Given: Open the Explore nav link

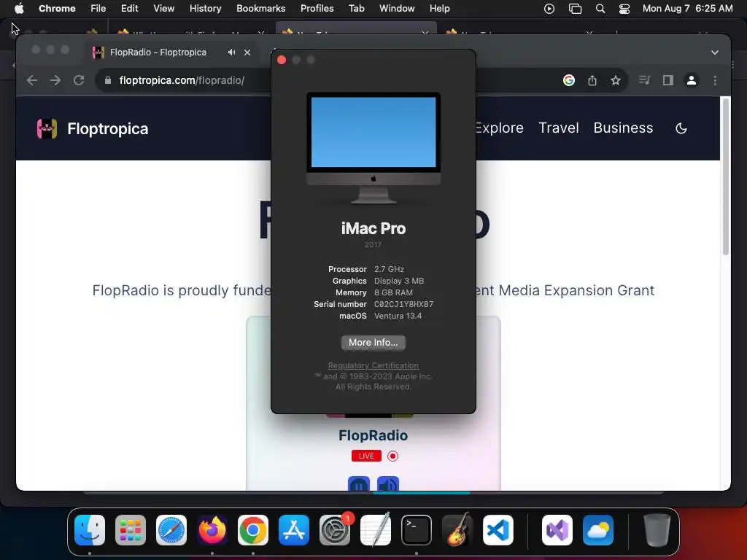Looking at the screenshot, I should pyautogui.click(x=499, y=128).
